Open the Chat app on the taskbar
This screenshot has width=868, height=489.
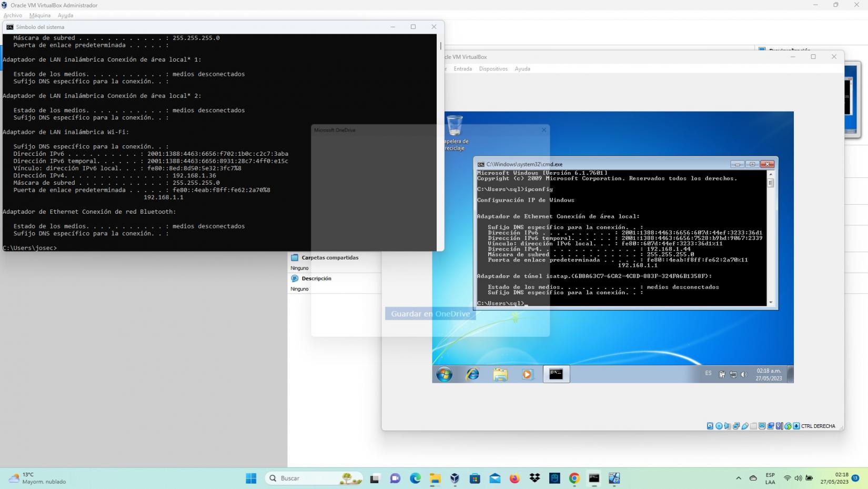395,478
